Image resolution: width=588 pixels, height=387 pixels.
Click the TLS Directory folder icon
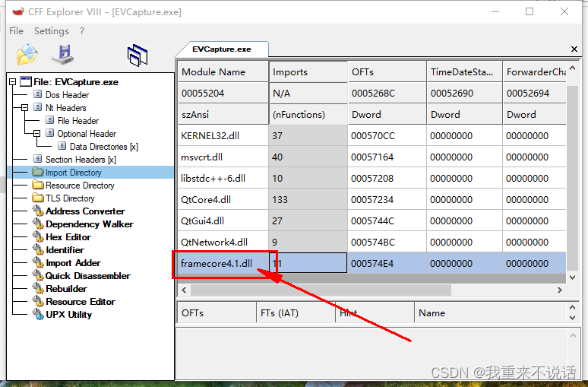point(37,198)
